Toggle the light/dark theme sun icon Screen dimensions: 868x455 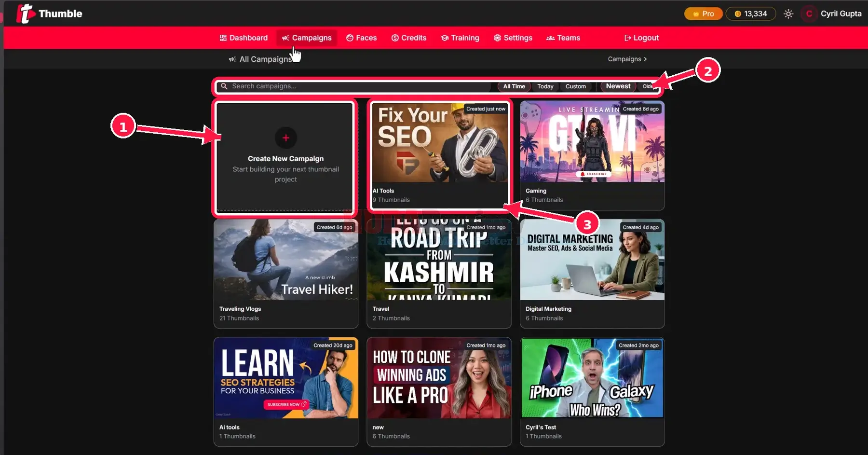coord(788,14)
